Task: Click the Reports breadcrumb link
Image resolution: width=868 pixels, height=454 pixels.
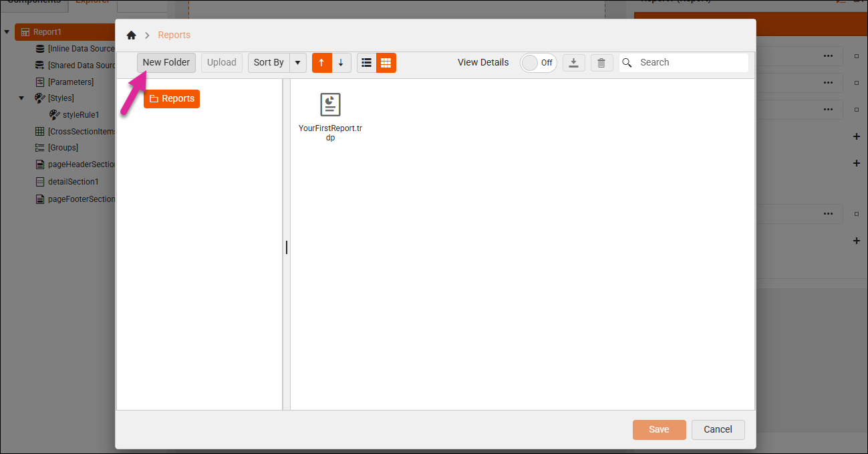Action: (x=174, y=35)
